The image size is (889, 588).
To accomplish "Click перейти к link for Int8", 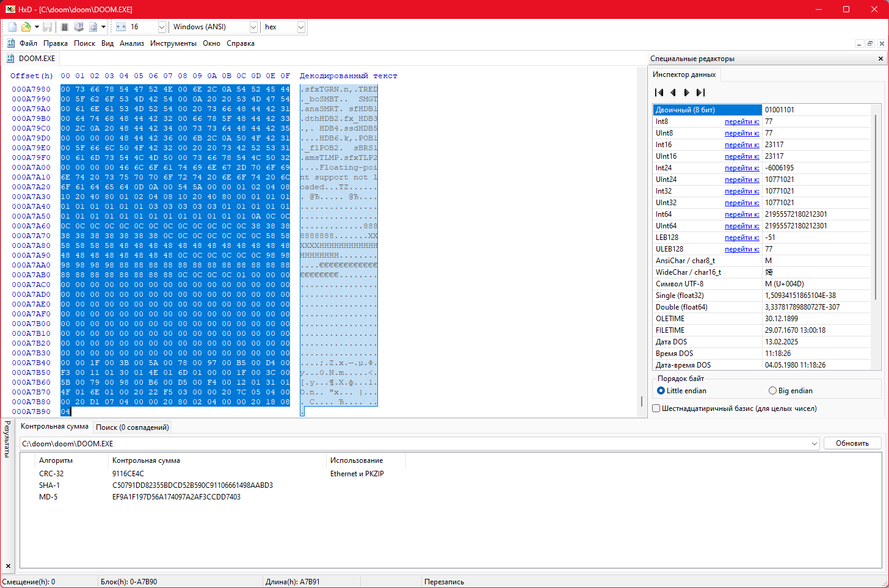I will tap(742, 122).
